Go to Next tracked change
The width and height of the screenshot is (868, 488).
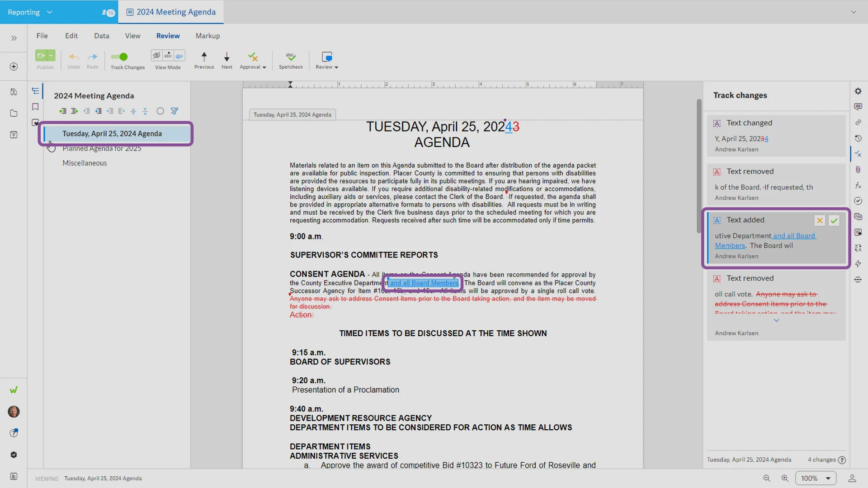tap(226, 57)
